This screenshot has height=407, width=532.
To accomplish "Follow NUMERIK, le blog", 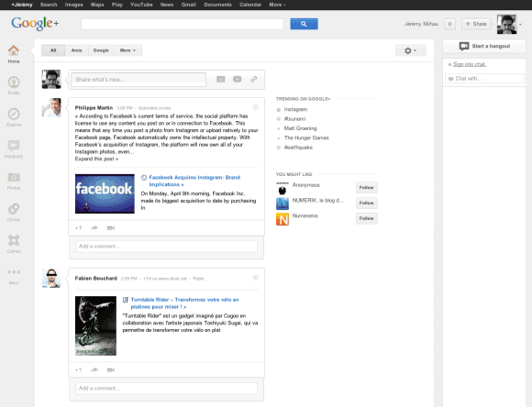I will [366, 203].
